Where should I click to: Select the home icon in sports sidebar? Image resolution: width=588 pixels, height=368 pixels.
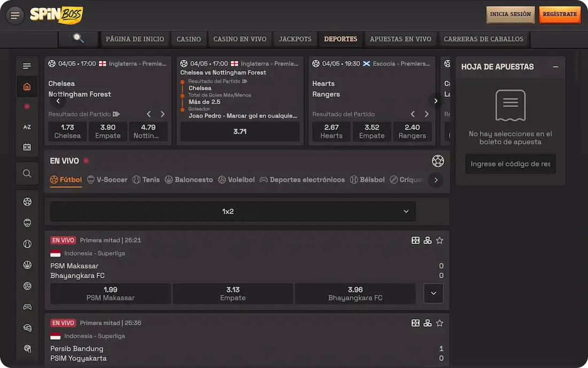pyautogui.click(x=27, y=87)
